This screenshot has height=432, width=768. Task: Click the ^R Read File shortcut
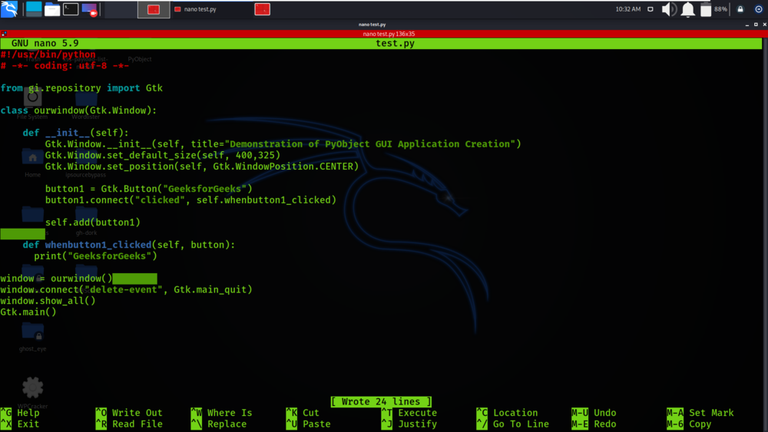coord(129,424)
